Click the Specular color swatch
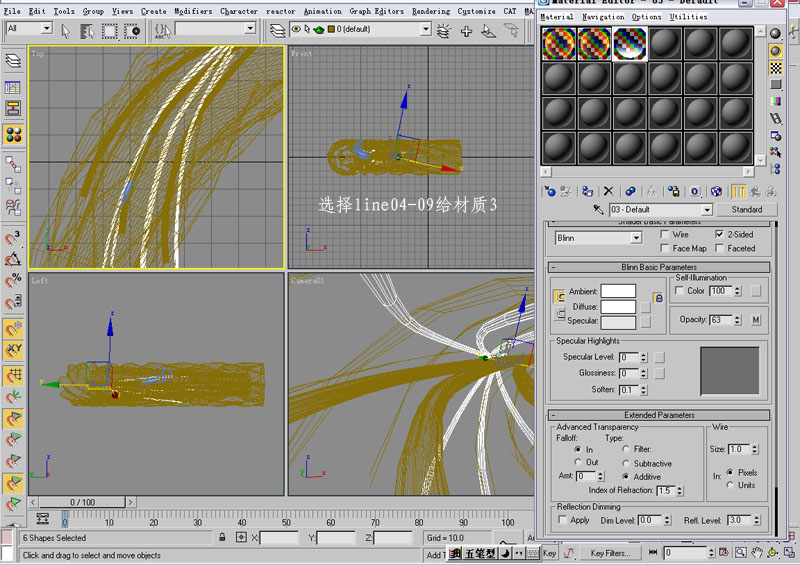Screen dimensions: 800x565 (618, 322)
